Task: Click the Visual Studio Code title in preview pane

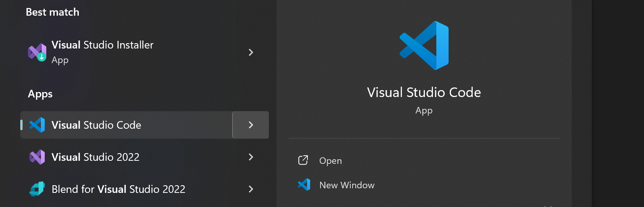Action: [x=424, y=92]
